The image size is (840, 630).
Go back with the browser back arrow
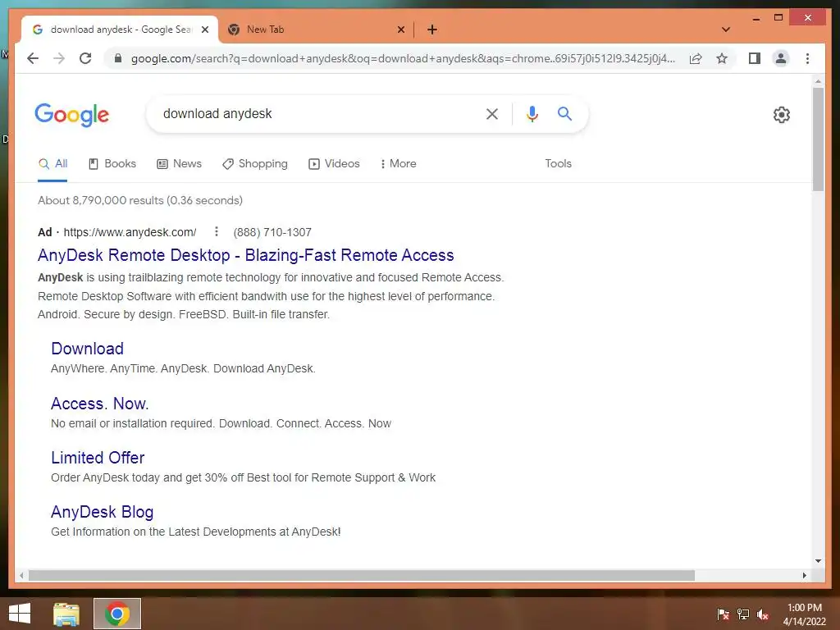click(x=33, y=58)
